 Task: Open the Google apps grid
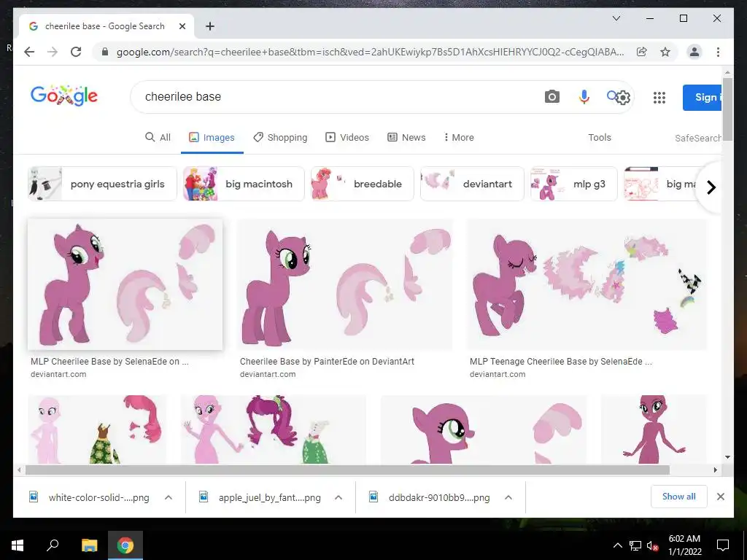tap(659, 98)
